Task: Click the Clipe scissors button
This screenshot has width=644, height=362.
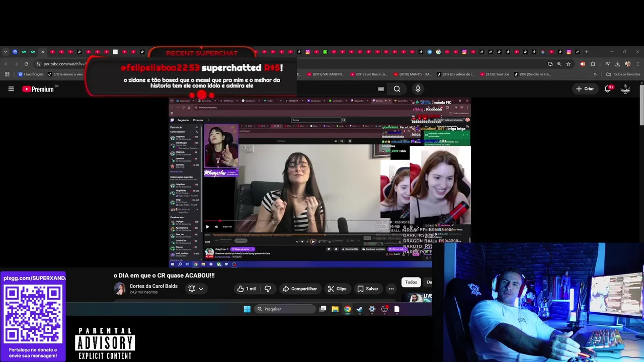Action: 337,289
